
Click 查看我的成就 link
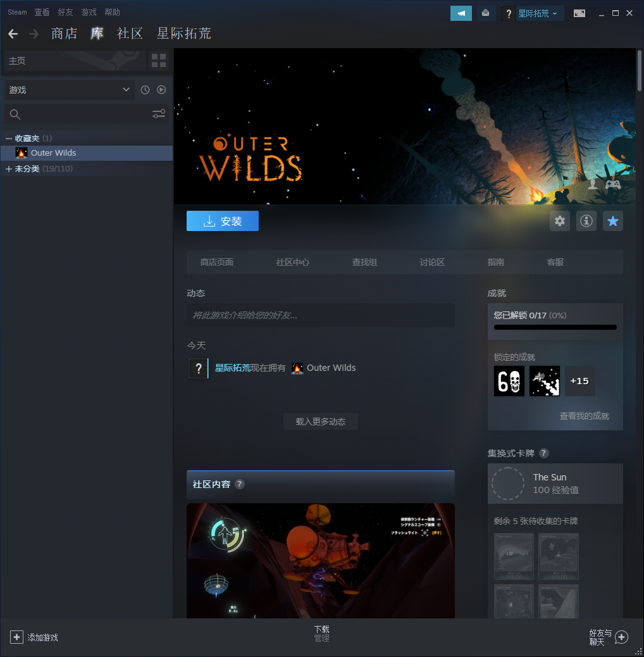coord(585,416)
